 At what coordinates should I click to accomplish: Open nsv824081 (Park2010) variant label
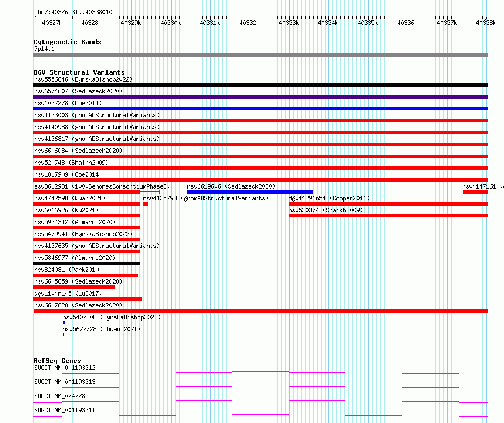pos(68,270)
